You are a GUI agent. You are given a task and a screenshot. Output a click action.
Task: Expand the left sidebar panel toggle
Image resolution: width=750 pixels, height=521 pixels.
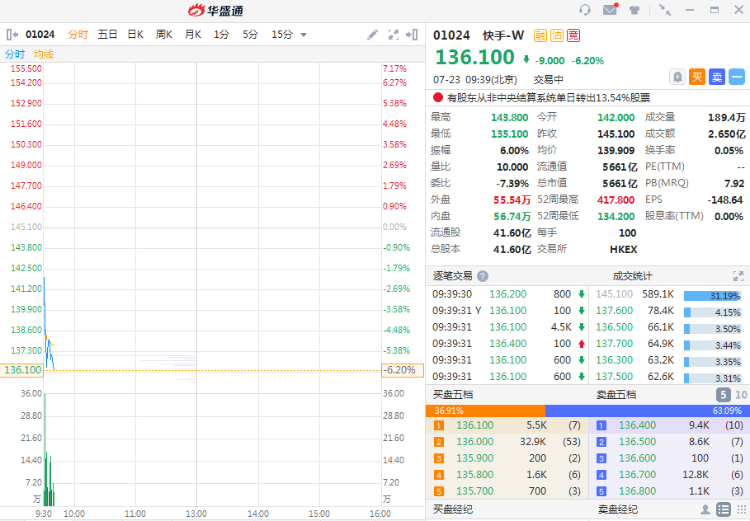tap(11, 35)
